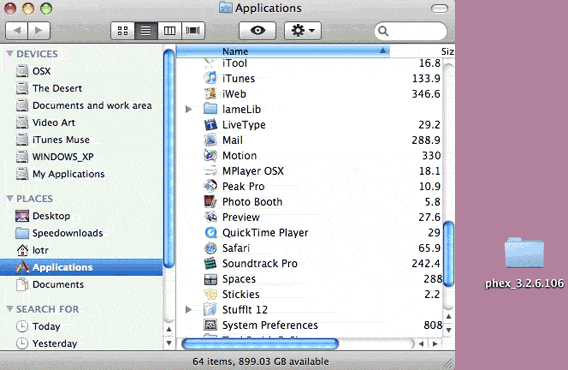
Task: Collapse the DEVICES section
Action: click(10, 54)
